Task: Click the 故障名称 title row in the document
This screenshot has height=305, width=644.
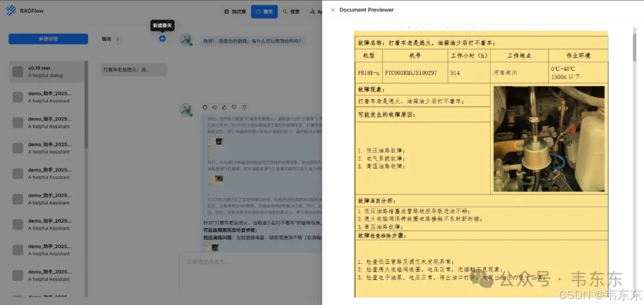Action: tap(481, 43)
